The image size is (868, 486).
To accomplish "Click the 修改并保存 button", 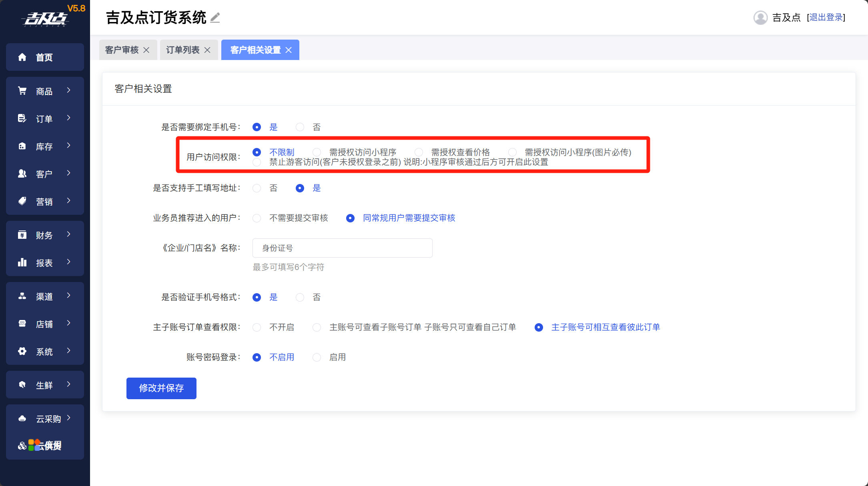I will 161,388.
